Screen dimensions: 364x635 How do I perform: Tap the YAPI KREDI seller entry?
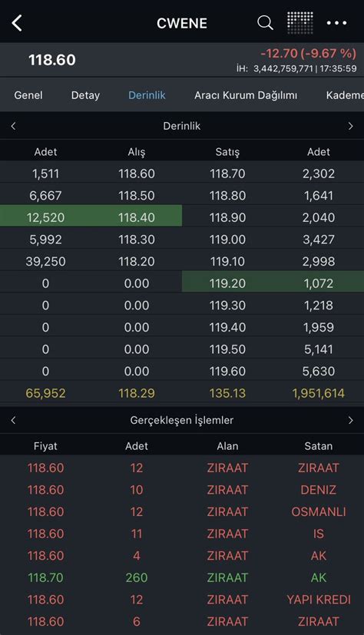click(x=319, y=600)
